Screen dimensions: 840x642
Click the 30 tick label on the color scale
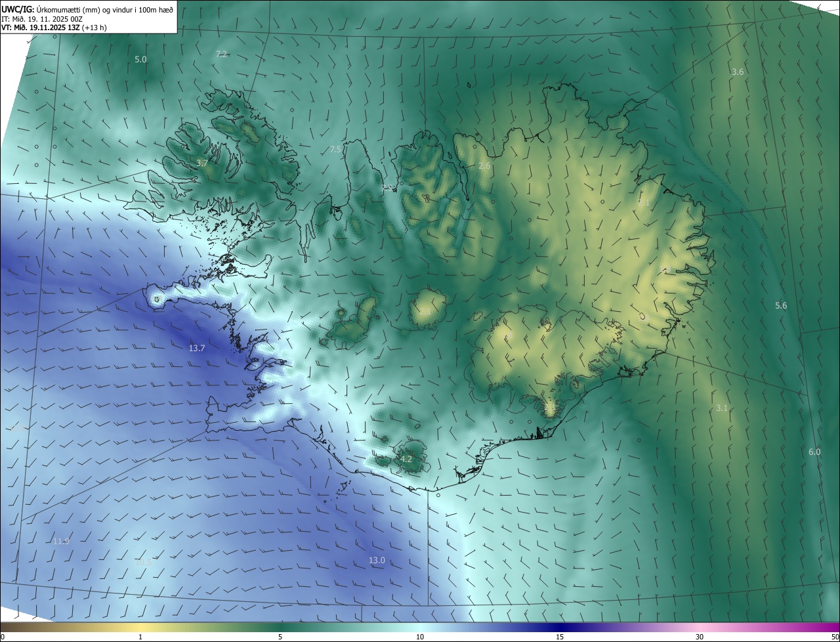[x=700, y=637]
